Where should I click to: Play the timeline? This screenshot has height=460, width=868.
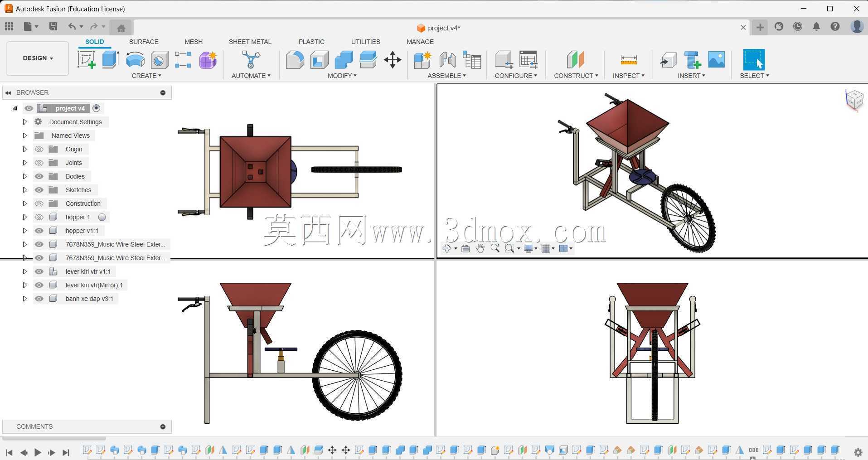38,452
